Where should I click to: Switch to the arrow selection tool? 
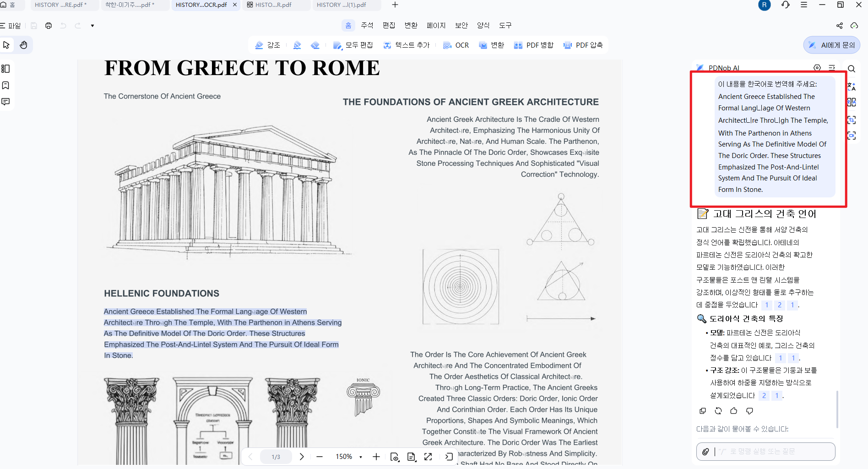pyautogui.click(x=6, y=45)
